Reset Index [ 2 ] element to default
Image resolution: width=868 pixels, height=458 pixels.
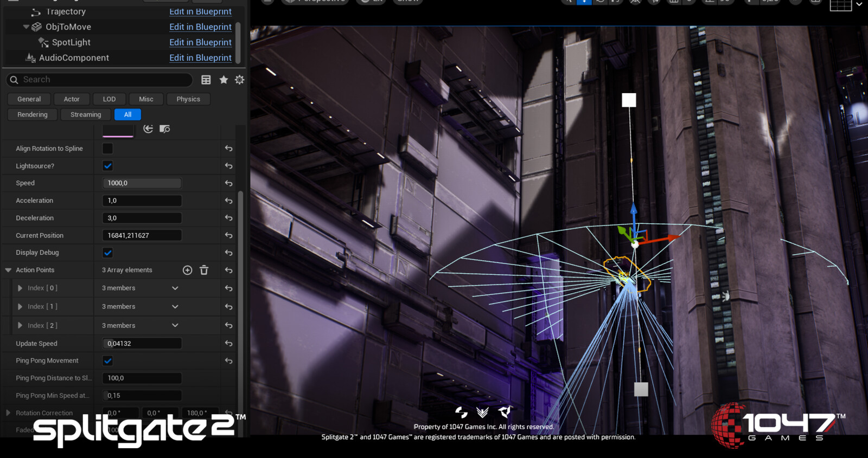point(229,325)
